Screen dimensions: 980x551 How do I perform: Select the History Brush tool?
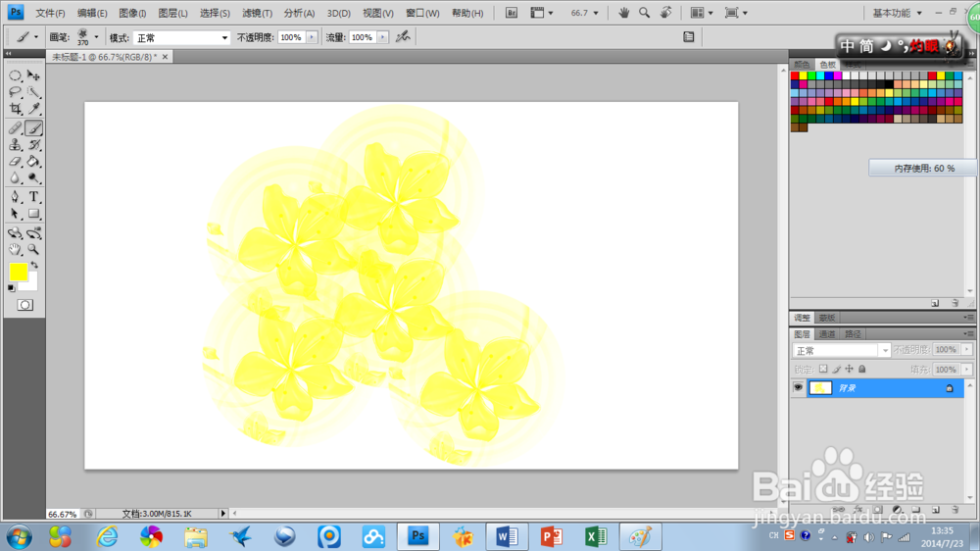tap(33, 144)
